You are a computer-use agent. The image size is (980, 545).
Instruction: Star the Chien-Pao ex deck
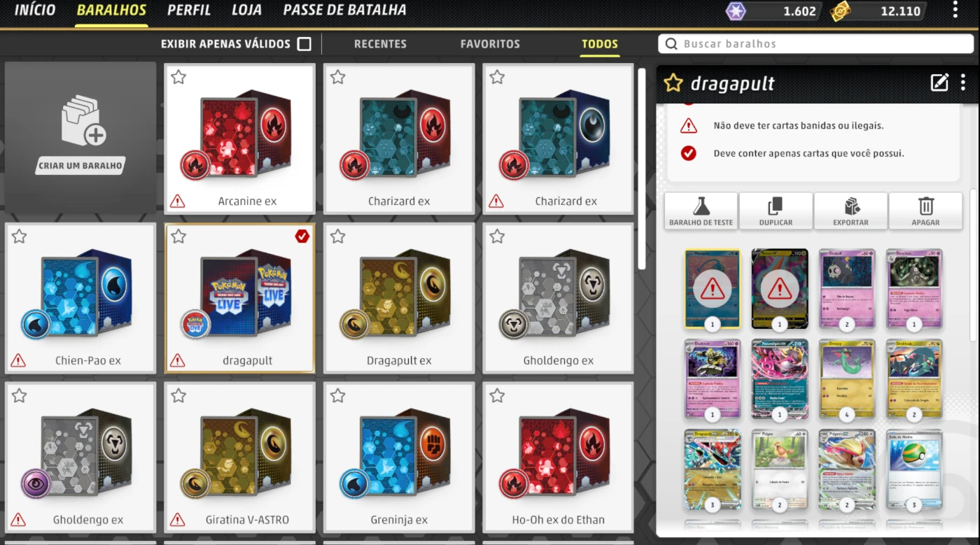[19, 236]
